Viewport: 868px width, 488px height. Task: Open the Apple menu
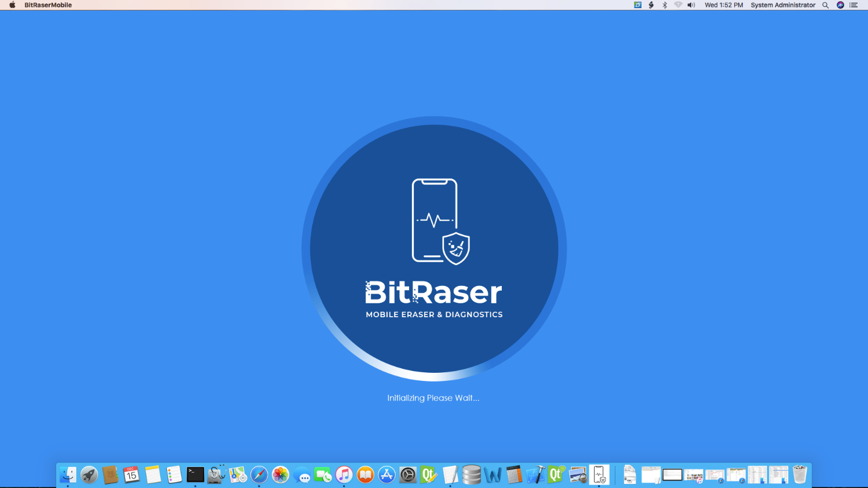12,5
